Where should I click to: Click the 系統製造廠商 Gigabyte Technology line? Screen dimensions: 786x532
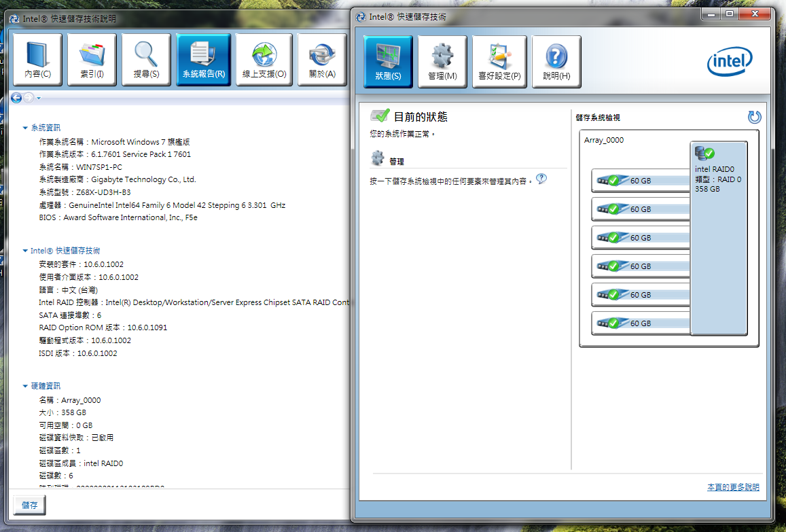[118, 179]
